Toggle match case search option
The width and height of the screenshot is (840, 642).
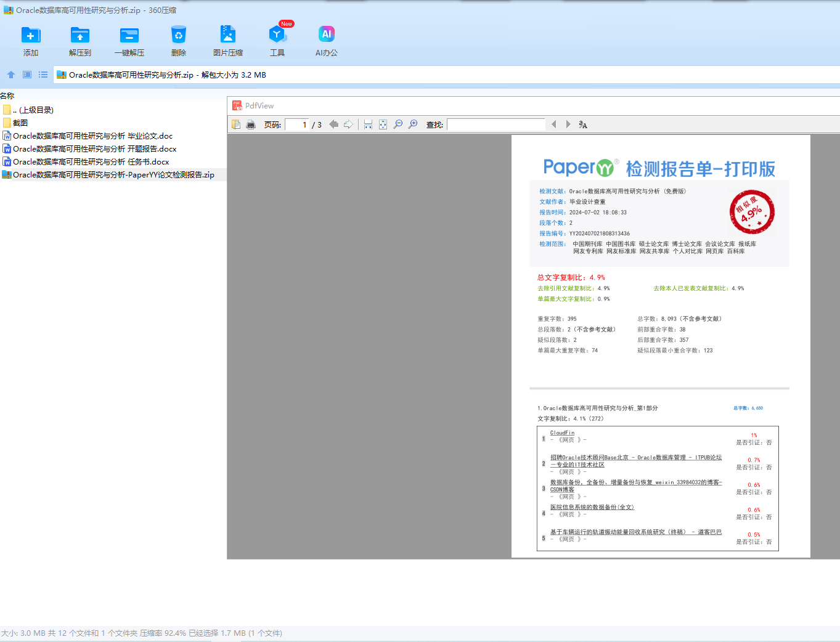tap(583, 124)
